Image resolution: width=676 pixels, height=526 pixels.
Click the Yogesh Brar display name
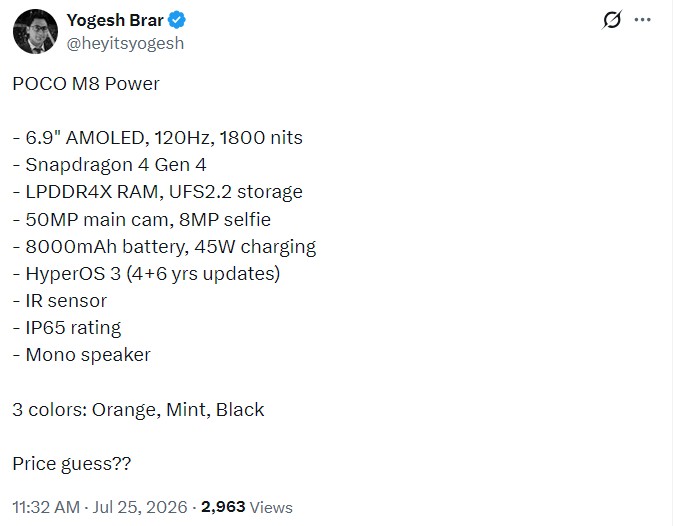coord(115,20)
